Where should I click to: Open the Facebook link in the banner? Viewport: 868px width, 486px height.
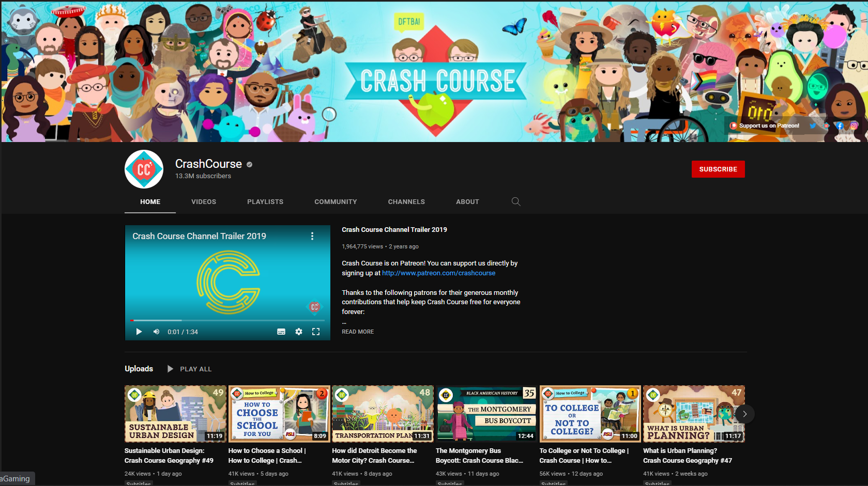840,126
